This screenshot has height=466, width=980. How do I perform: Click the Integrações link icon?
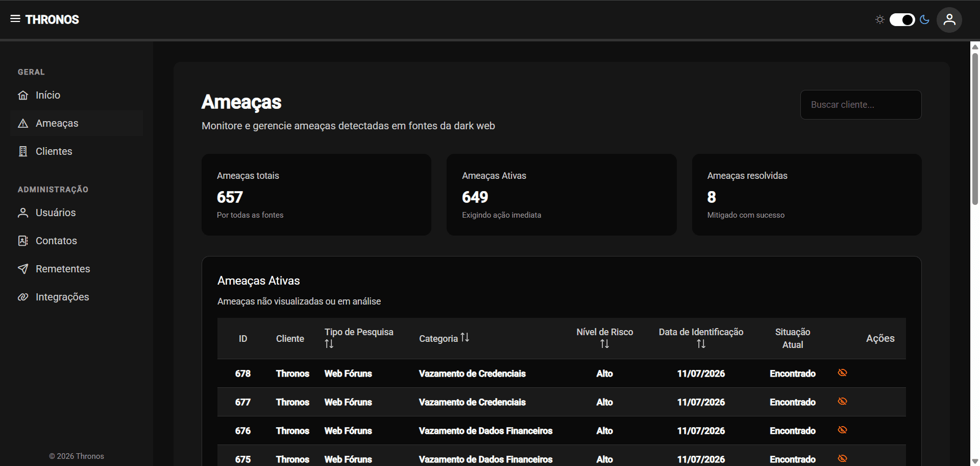[x=23, y=297]
